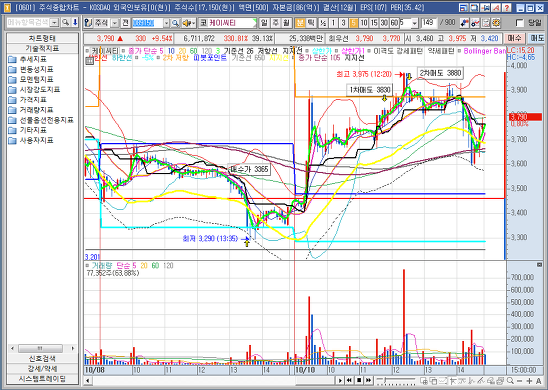This screenshot has height=390, width=548.
Task: Click the chart save template icon
Action: click(x=486, y=23)
